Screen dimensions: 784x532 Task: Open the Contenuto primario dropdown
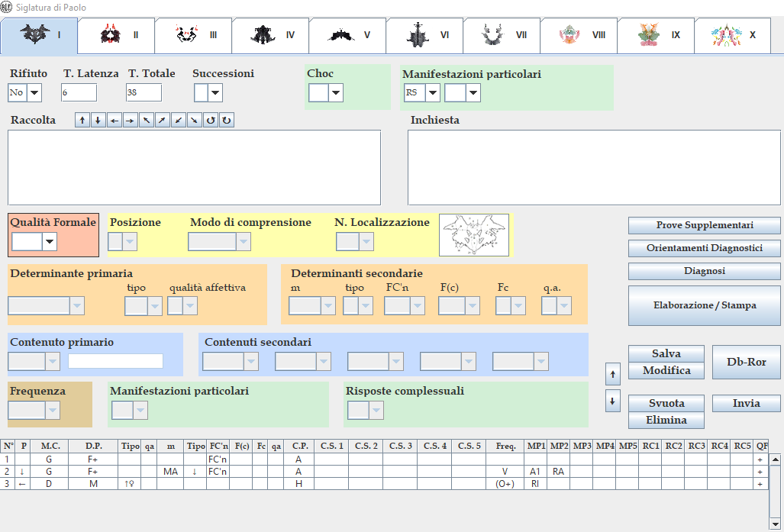click(x=53, y=362)
